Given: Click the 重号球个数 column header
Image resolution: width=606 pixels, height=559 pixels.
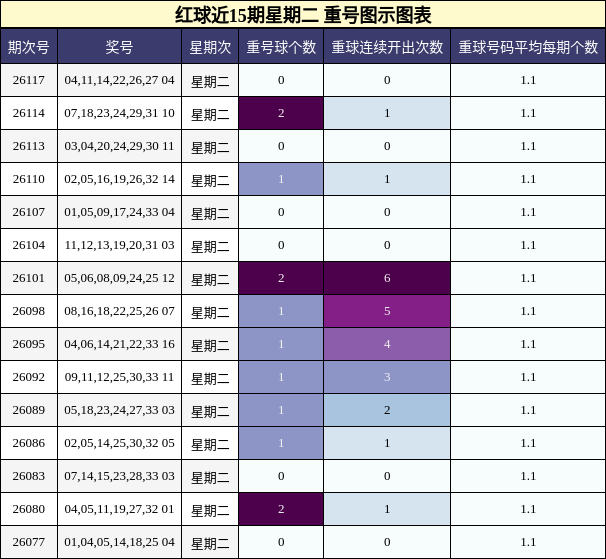Looking at the screenshot, I should point(281,47).
